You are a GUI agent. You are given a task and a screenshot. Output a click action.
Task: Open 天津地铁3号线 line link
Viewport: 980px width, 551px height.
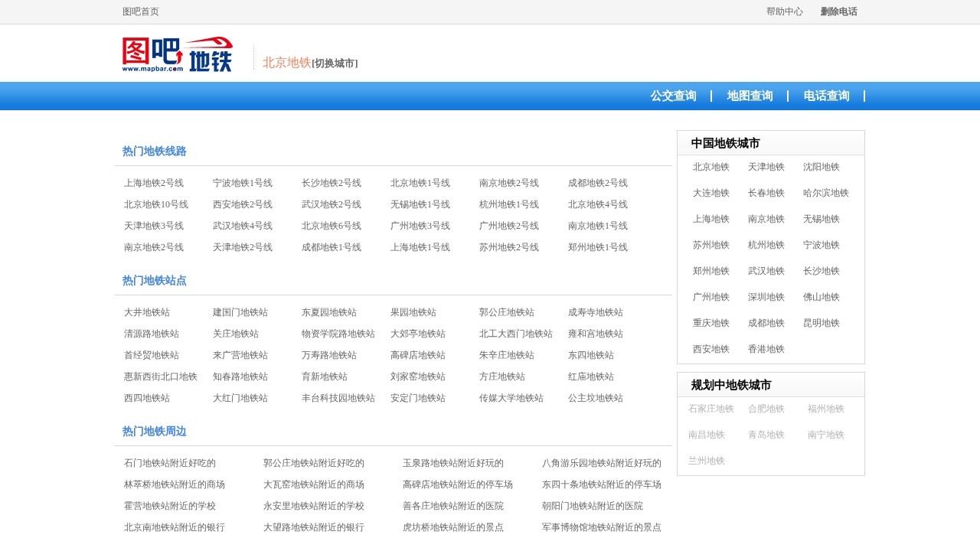pyautogui.click(x=154, y=226)
